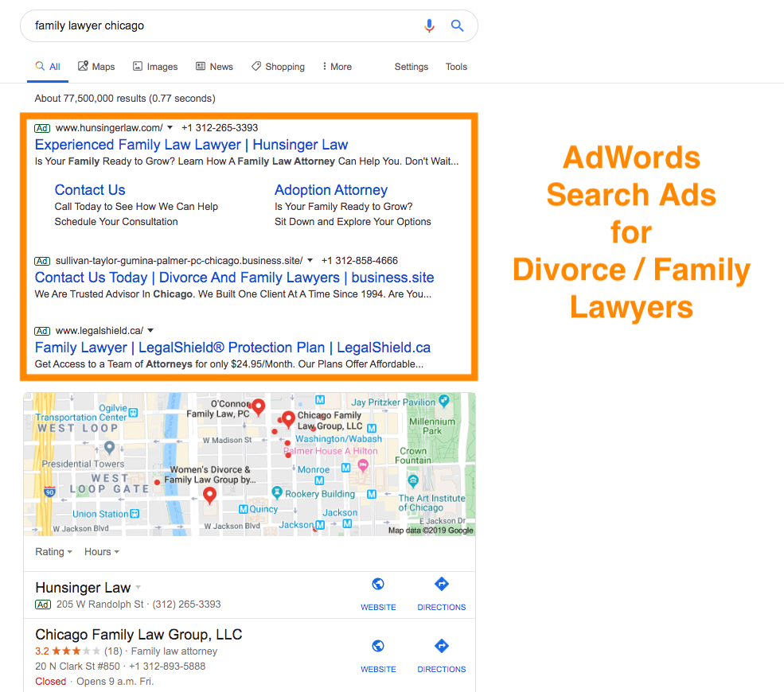Click the Ogilvie Transportation Center transit icon
Screen dimensions: 784x692
click(x=133, y=413)
